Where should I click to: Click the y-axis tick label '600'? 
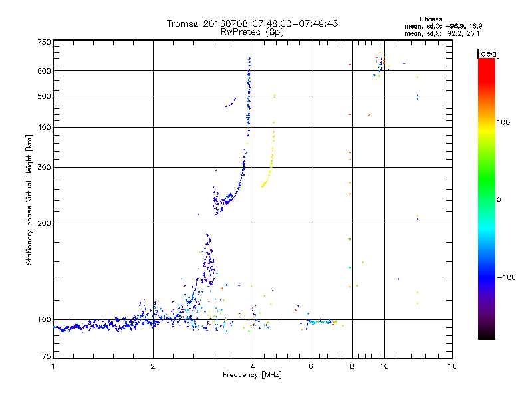45,71
